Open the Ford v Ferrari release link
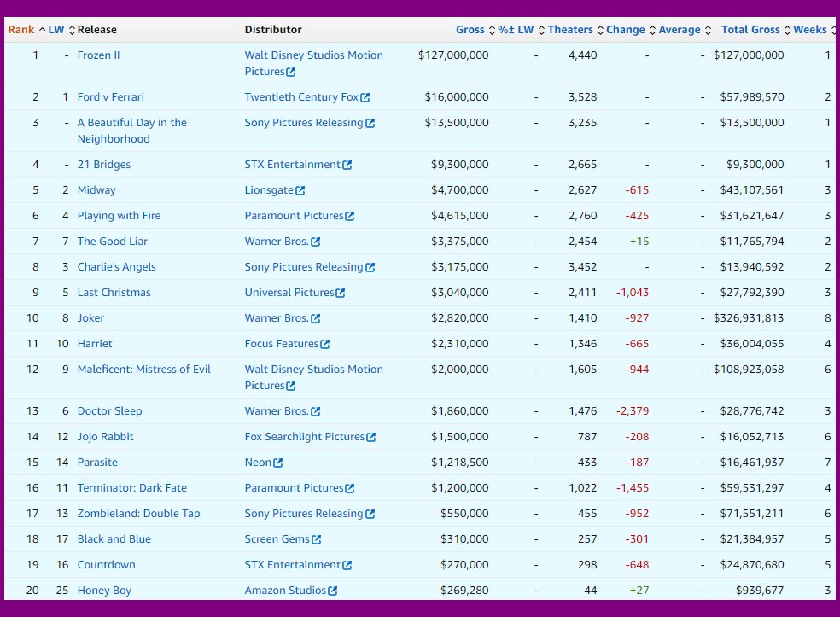Screen dimensions: 840x617 (110, 97)
